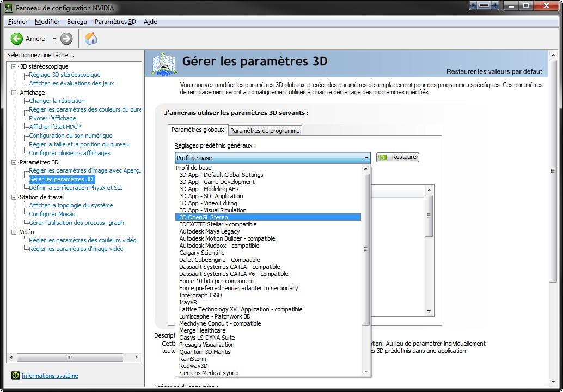
Task: Click the green Arrière back arrow icon
Action: click(x=17, y=39)
